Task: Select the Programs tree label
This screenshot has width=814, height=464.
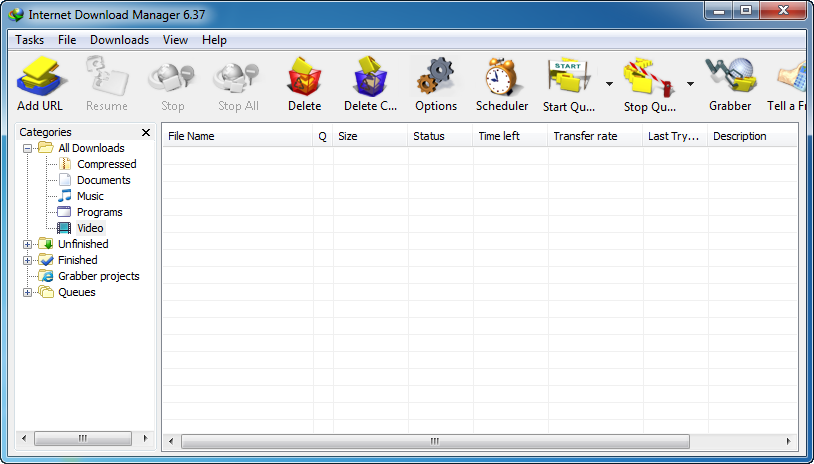Action: (100, 212)
